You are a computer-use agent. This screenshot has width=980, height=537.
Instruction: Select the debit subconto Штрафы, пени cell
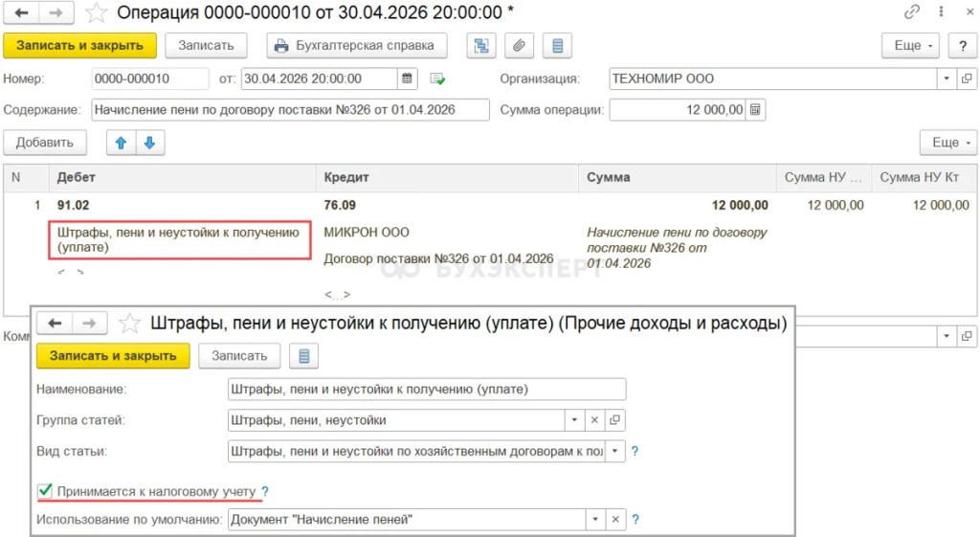pyautogui.click(x=180, y=239)
